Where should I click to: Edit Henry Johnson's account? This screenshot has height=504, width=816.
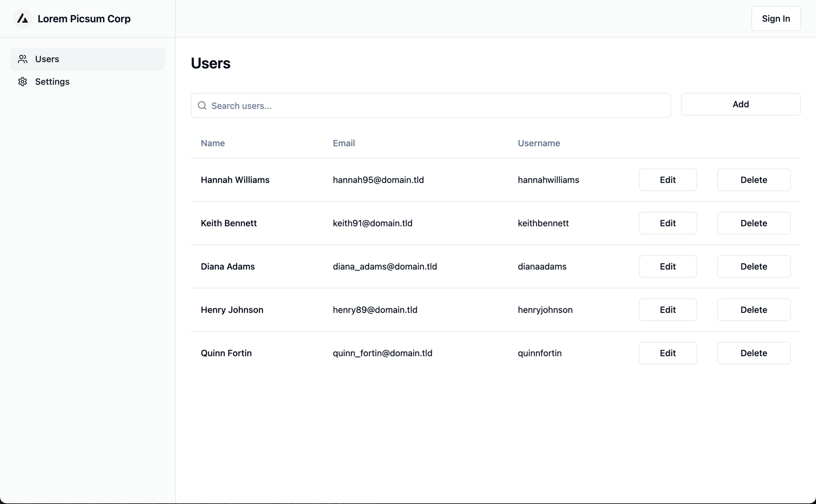(x=667, y=310)
